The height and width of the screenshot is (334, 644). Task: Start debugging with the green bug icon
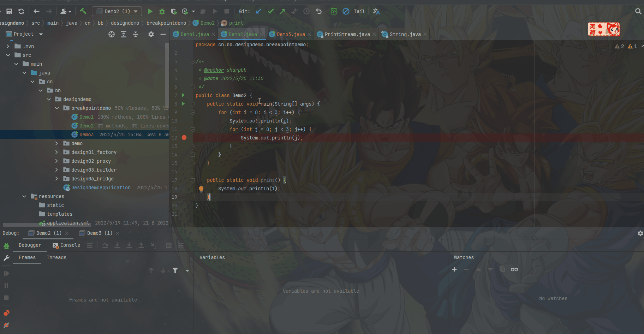click(162, 11)
